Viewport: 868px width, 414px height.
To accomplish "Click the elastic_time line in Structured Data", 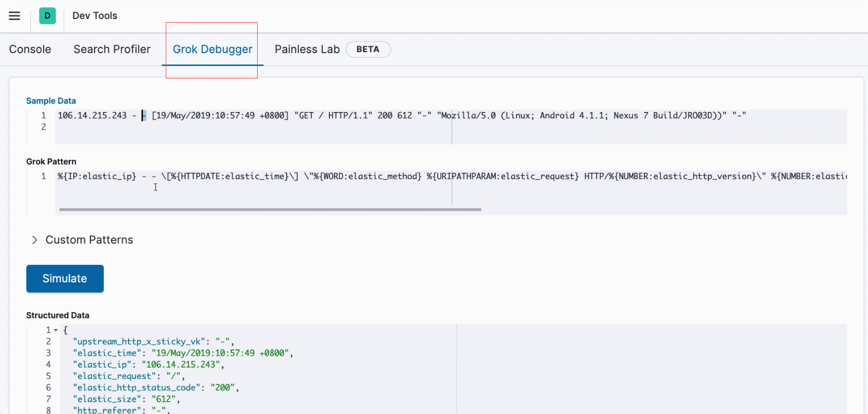I will point(181,353).
